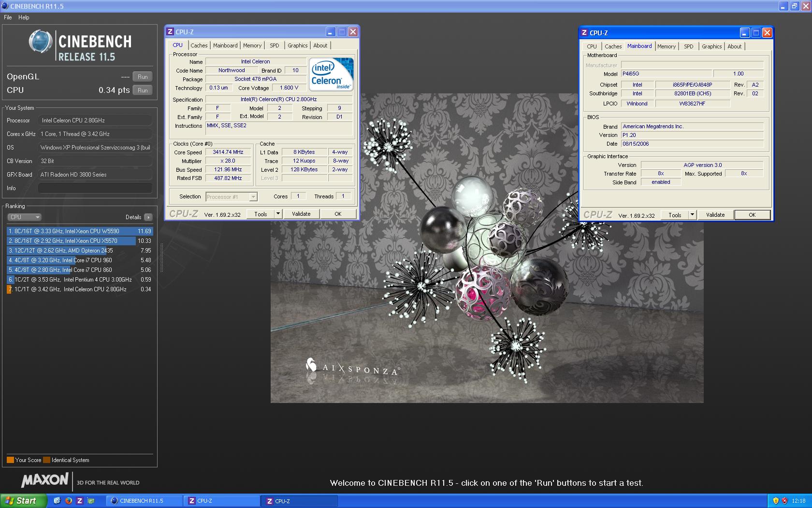The height and width of the screenshot is (508, 812).
Task: Open Caches tab in right CPU-Z window
Action: point(613,46)
